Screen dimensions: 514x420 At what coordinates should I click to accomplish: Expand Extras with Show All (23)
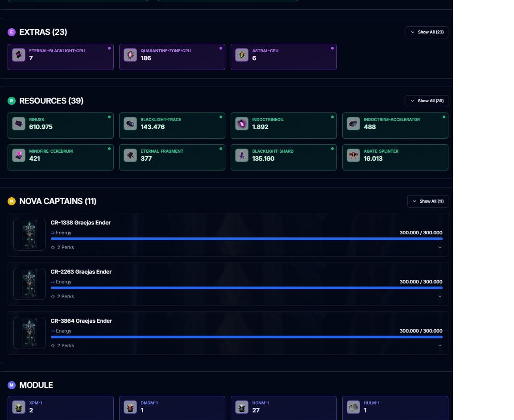(x=427, y=32)
